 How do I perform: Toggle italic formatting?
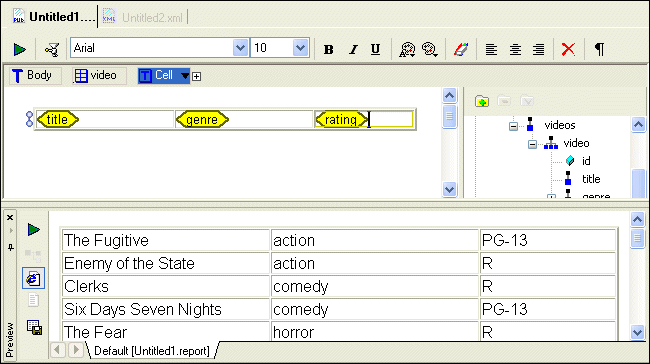[x=352, y=49]
